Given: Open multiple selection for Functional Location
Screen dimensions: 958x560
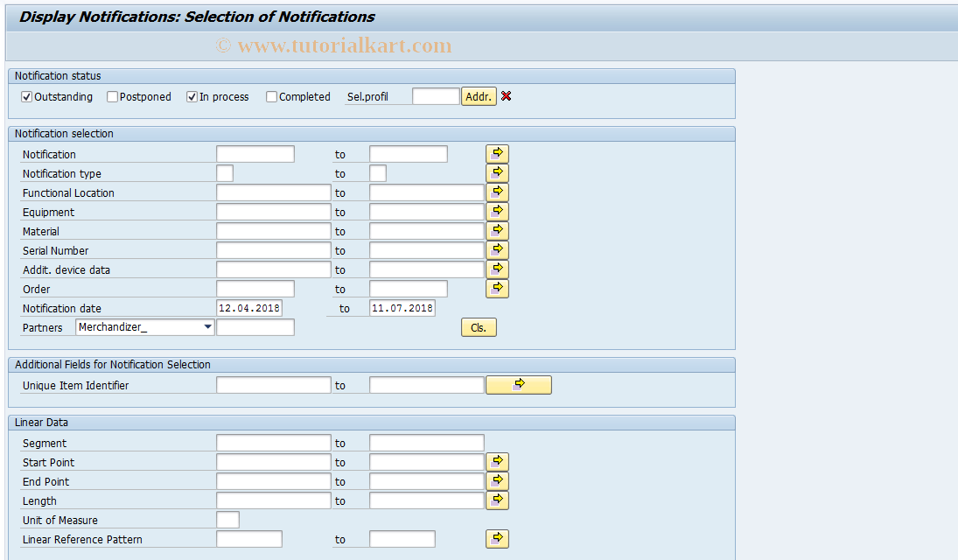Looking at the screenshot, I should tap(497, 192).
